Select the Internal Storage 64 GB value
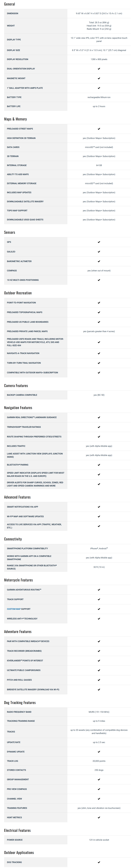 99,165
